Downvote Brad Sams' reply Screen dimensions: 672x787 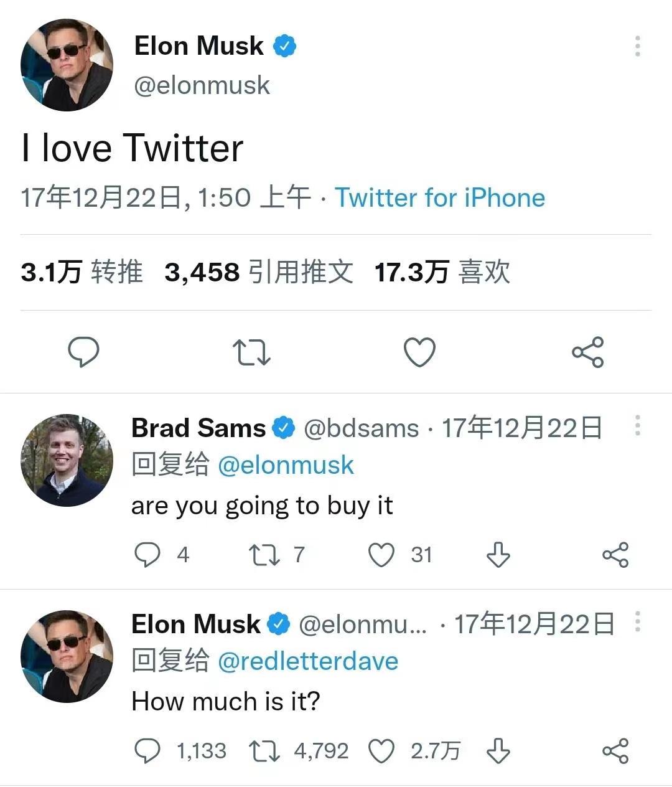tap(498, 555)
